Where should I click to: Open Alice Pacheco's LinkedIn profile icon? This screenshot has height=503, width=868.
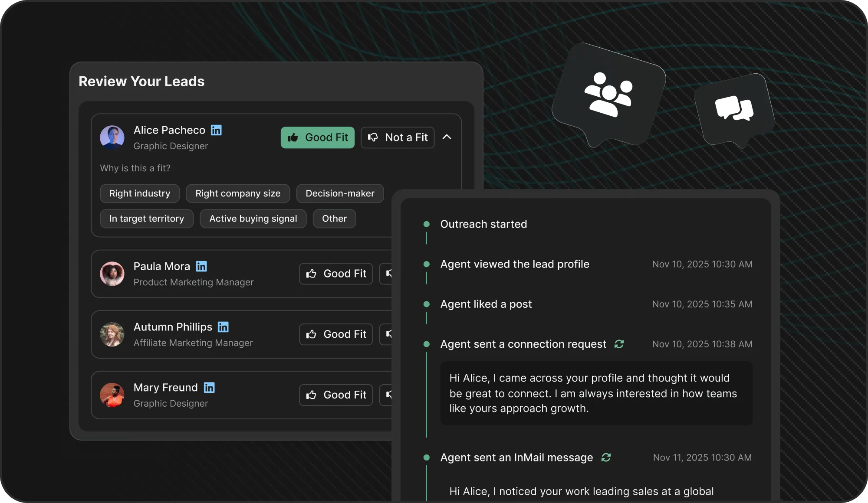(216, 130)
